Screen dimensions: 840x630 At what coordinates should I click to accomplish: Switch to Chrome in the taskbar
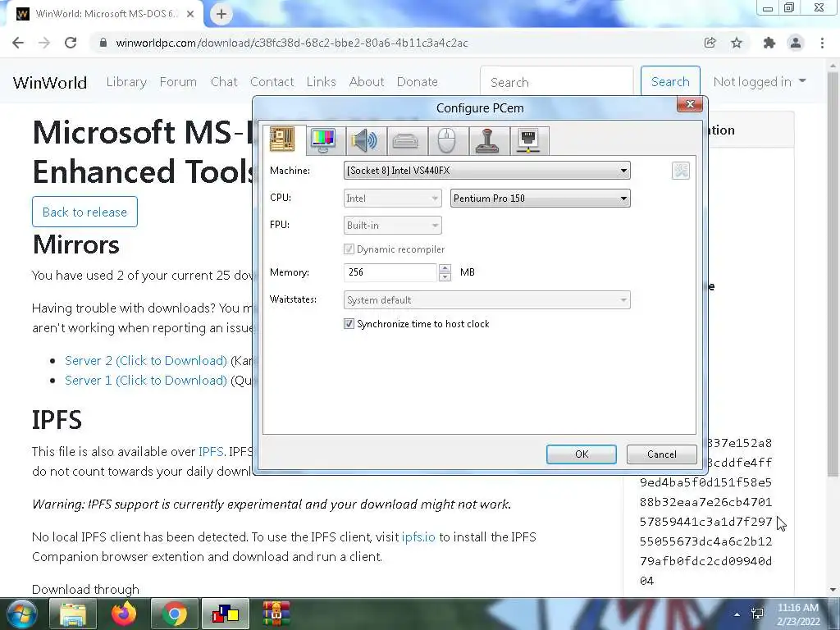(175, 614)
